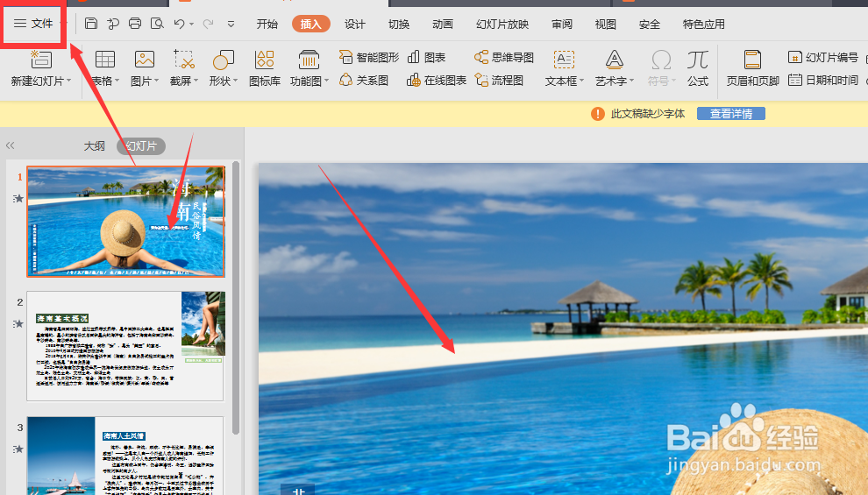Image resolution: width=868 pixels, height=495 pixels.
Task: Click the 形状 shapes icon
Action: [223, 60]
